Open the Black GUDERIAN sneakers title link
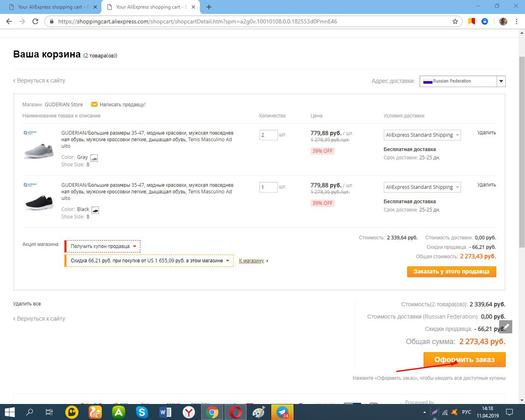525x420 pixels. click(x=147, y=192)
